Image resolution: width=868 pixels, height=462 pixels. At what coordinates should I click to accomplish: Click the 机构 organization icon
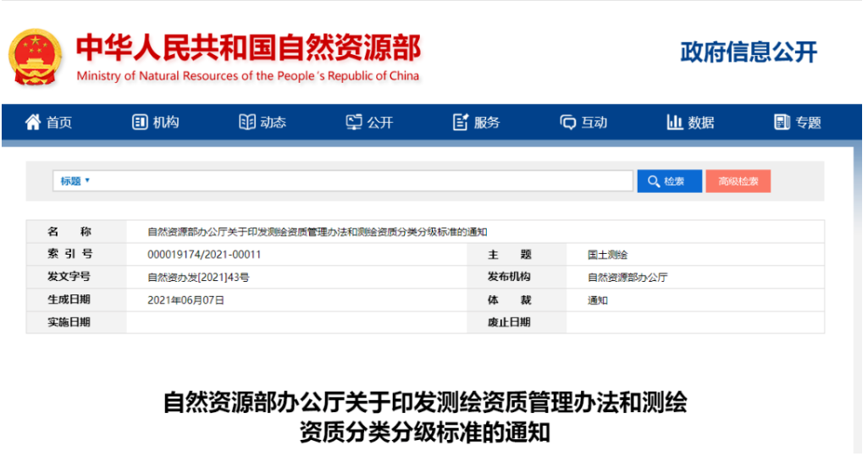(x=140, y=123)
